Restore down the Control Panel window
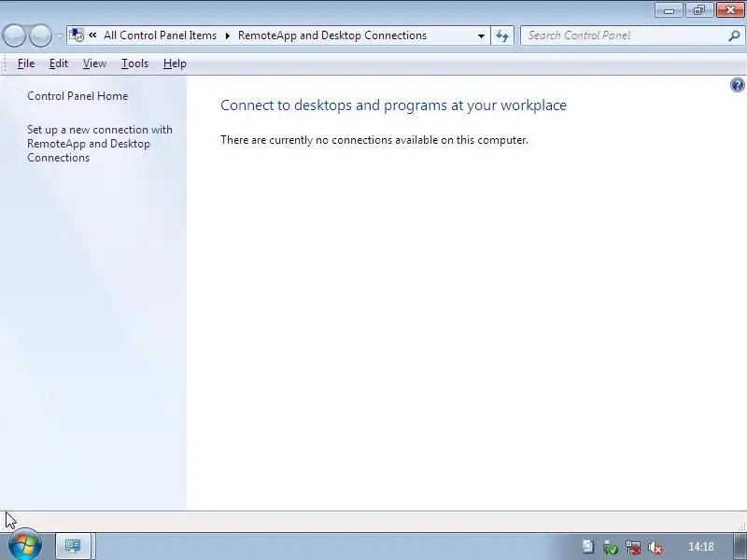This screenshot has height=560, width=747. tap(698, 10)
